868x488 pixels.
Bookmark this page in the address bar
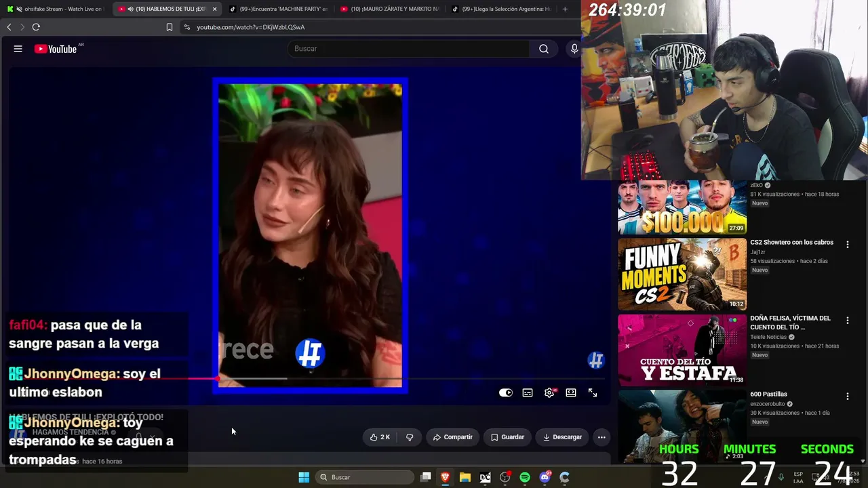(x=170, y=27)
